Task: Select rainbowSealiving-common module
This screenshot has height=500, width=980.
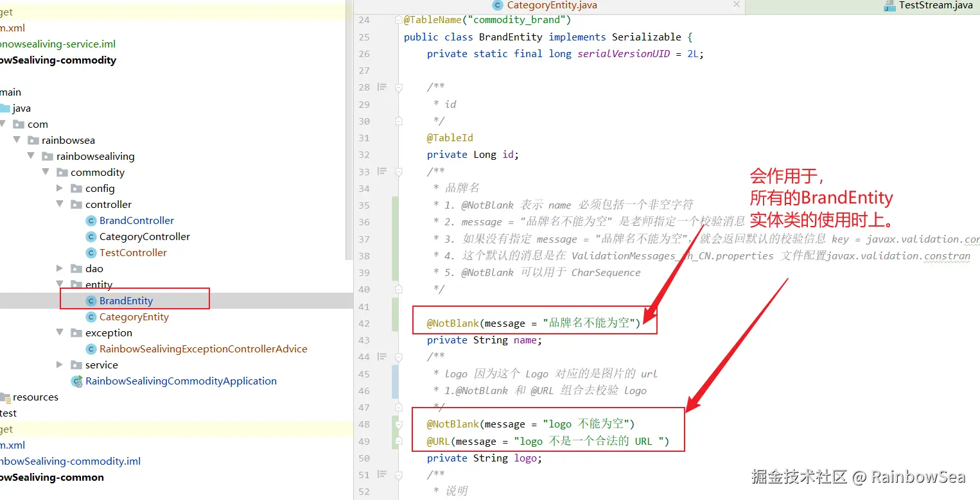Action: click(x=51, y=477)
